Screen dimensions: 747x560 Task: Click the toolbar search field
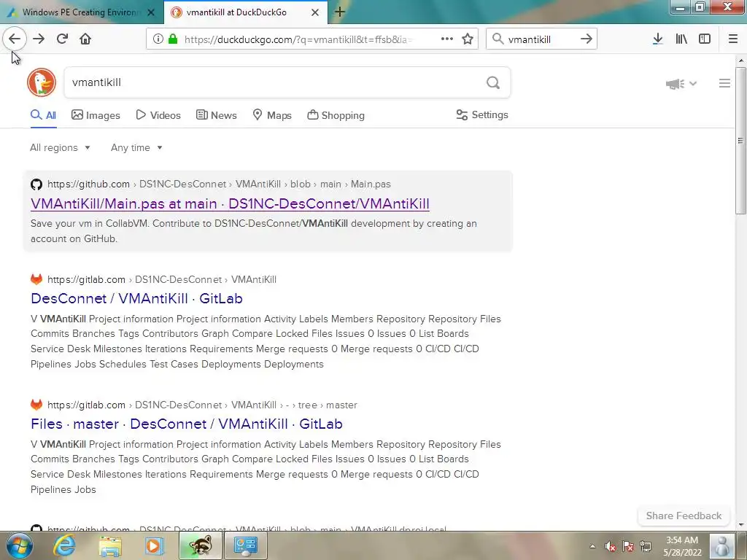click(x=541, y=39)
